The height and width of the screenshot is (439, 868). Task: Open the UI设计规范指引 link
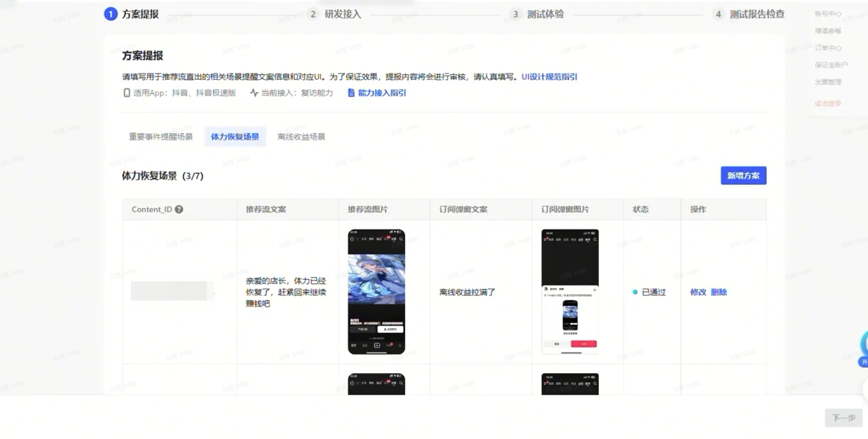pyautogui.click(x=549, y=77)
